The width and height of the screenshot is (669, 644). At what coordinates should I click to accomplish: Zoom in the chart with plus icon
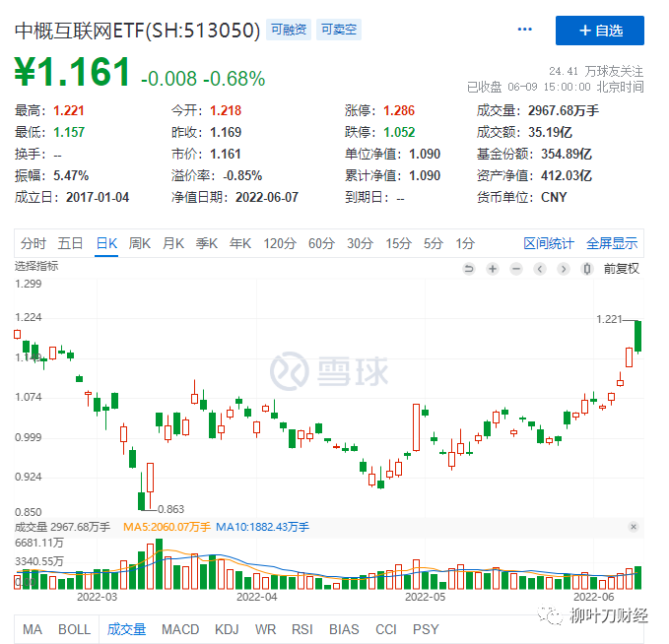tap(493, 269)
